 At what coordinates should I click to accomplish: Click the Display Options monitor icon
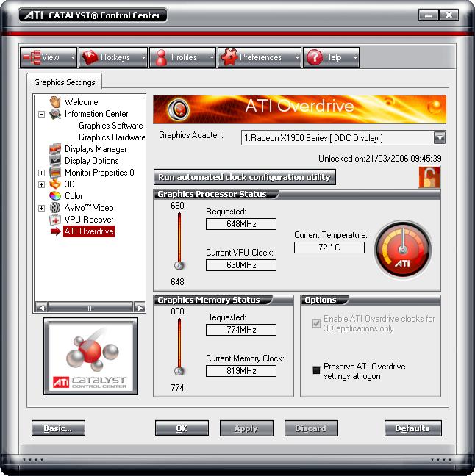pos(55,161)
